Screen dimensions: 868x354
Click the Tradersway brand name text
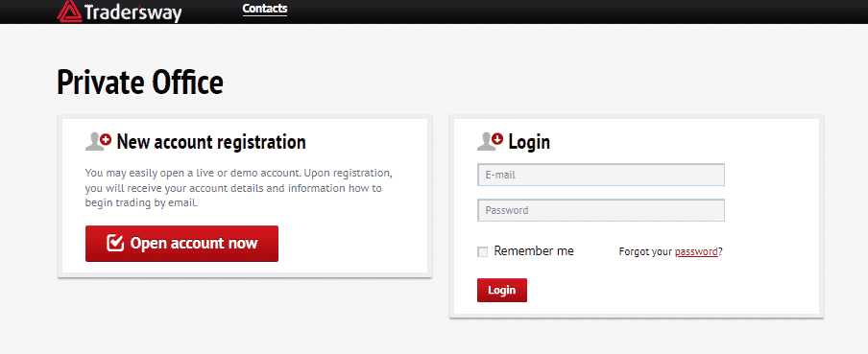coord(133,12)
